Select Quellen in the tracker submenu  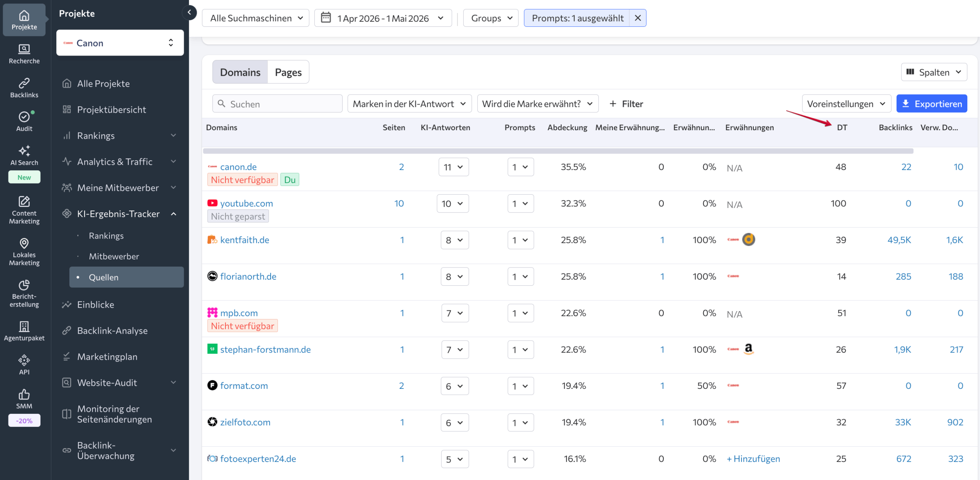tap(126, 277)
